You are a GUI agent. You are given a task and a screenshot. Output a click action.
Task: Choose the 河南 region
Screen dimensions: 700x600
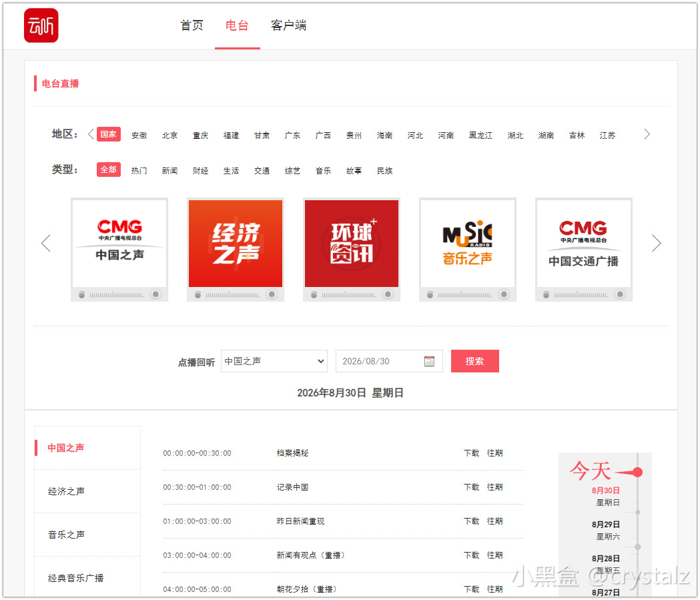(x=446, y=135)
